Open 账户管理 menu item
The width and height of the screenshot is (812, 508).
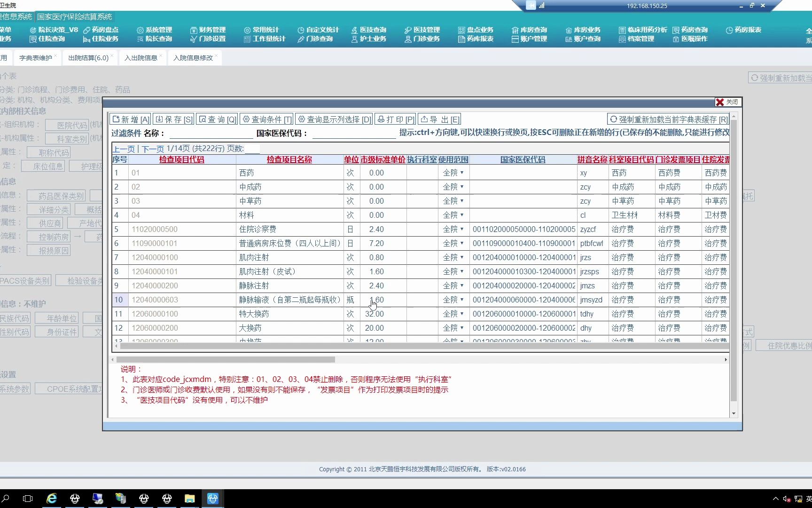pos(530,39)
